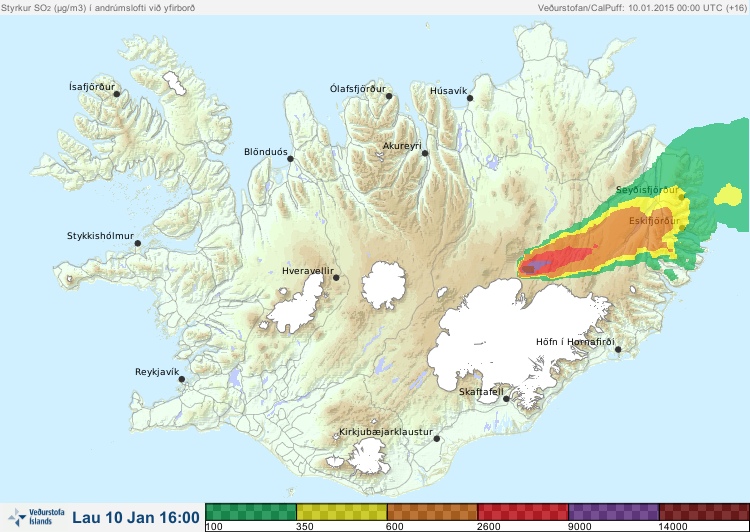Click the Eskifjörður marker dot
Viewport: 750px width, 532px height.
pos(682,228)
